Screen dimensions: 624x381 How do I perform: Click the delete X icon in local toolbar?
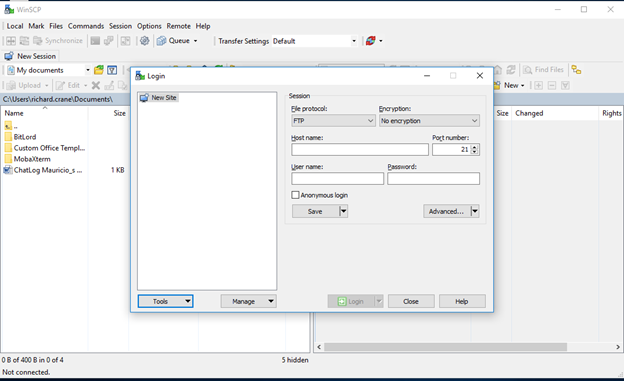coord(96,85)
